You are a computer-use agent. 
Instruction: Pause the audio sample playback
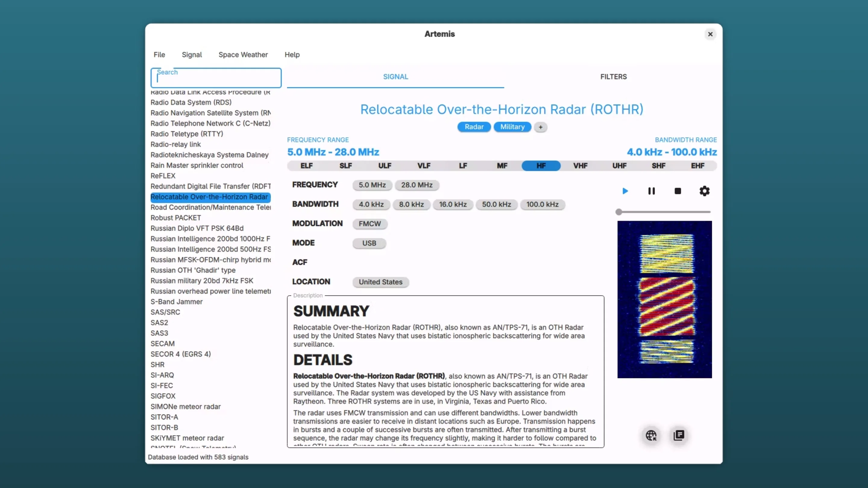[x=651, y=191]
